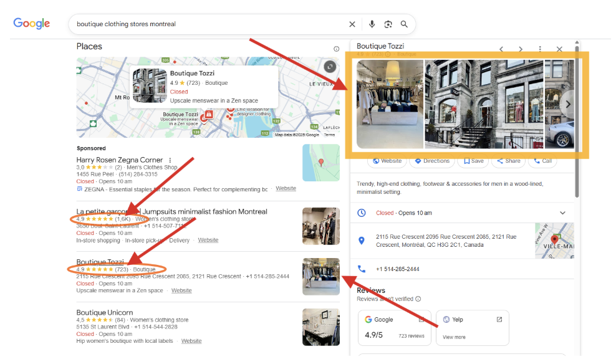This screenshot has height=364, width=616.
Task: Go to previous place with left chevron
Action: [501, 49]
